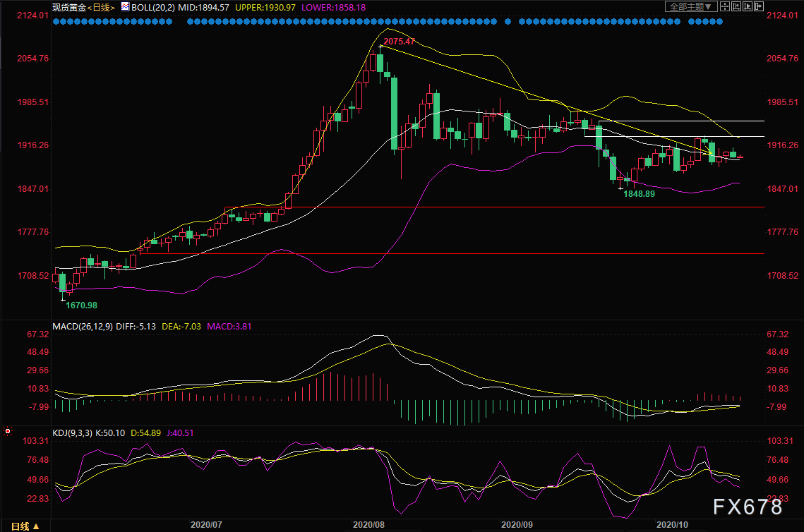Click the 2020/08 date on time axis
Viewport: 804px width, 532px height.
click(368, 525)
